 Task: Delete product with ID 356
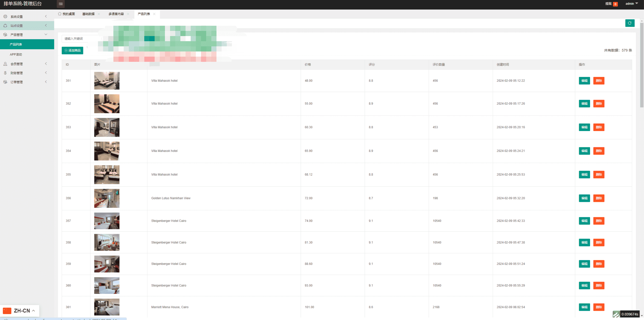(599, 198)
